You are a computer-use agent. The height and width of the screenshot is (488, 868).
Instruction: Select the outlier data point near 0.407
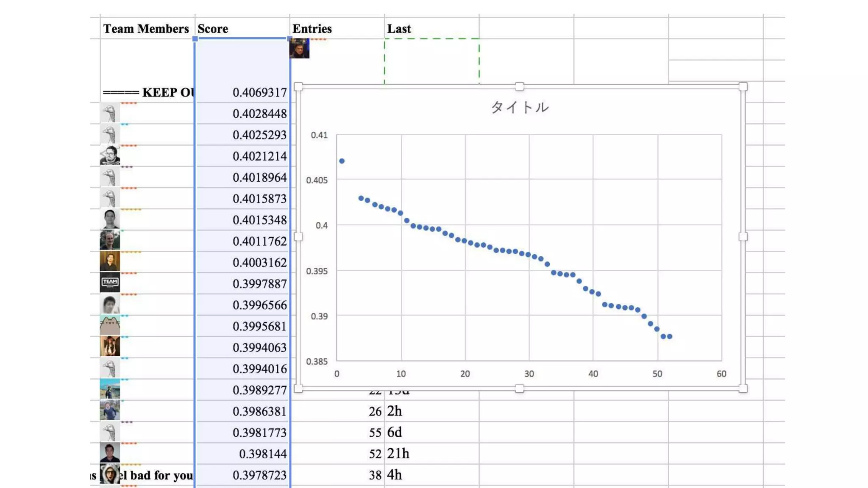[x=342, y=161]
